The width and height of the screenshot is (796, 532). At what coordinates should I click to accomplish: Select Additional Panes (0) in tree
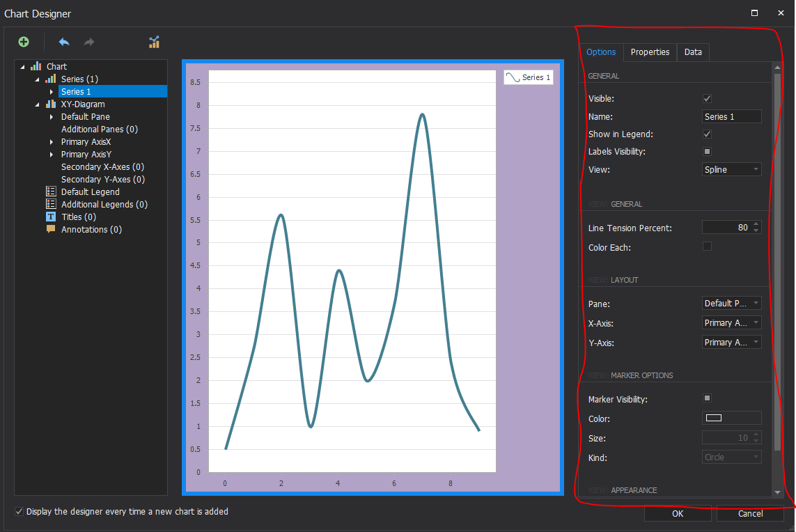100,130
